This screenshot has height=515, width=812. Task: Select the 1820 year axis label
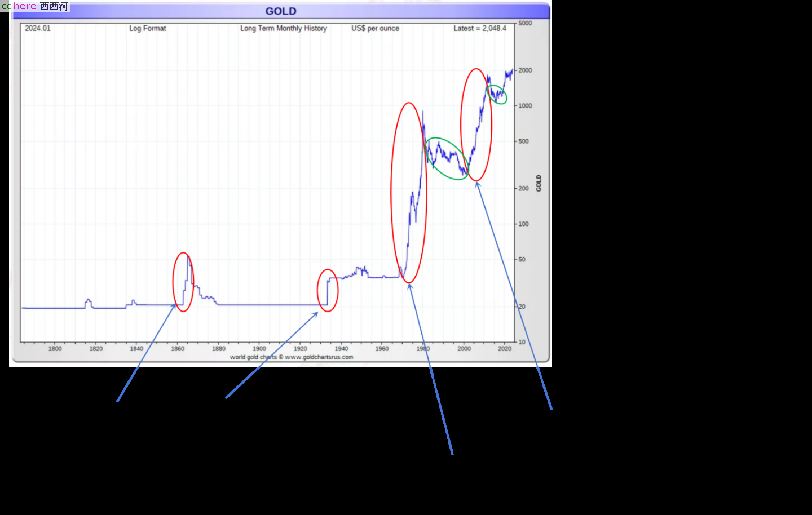click(96, 349)
